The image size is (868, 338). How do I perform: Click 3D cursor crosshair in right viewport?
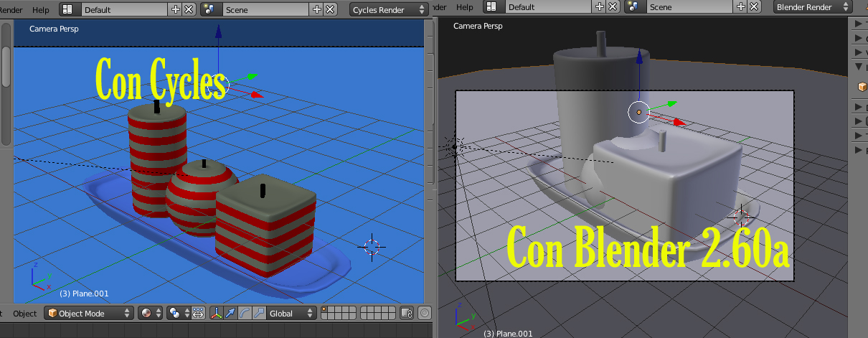tap(741, 216)
